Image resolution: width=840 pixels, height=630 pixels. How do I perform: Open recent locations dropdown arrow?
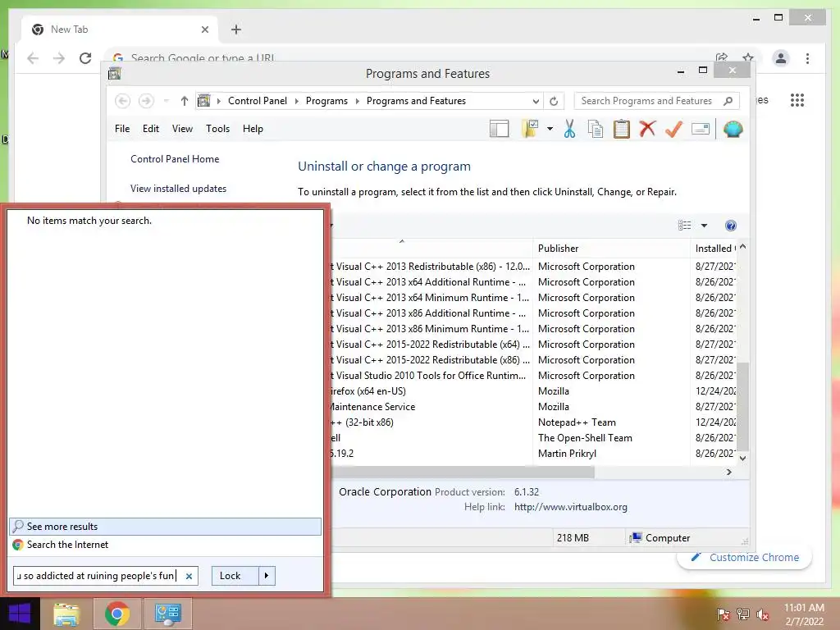(x=166, y=101)
